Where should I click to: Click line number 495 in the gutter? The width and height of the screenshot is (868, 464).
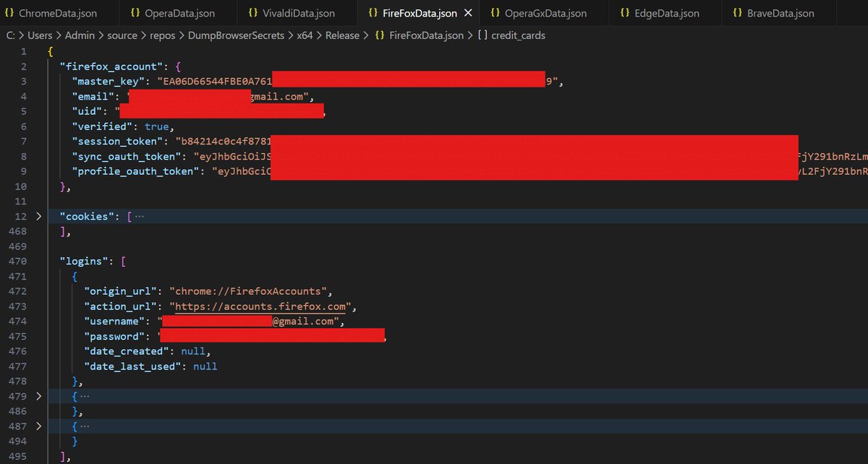[x=18, y=457]
